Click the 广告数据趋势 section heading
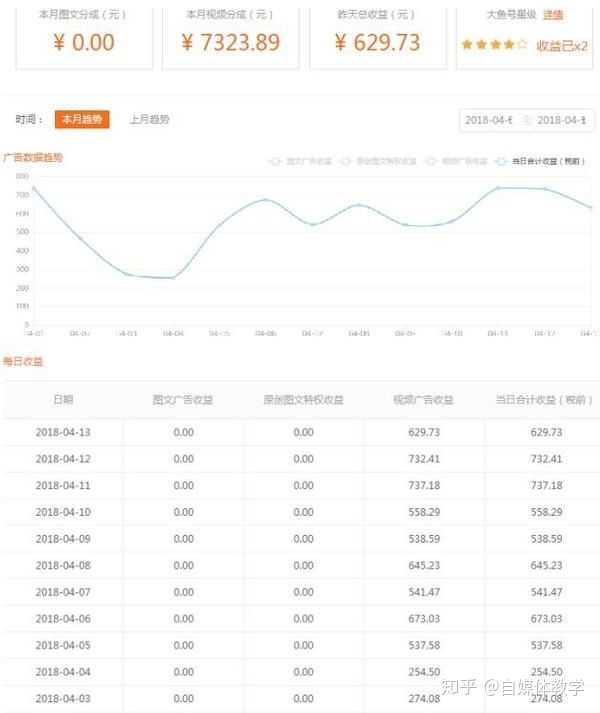Viewport: 600px width, 713px height. (x=33, y=157)
